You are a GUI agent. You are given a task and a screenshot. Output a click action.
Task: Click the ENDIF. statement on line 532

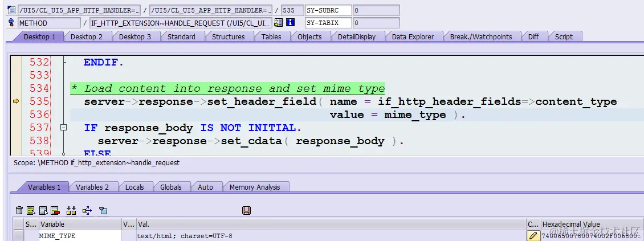(x=104, y=63)
